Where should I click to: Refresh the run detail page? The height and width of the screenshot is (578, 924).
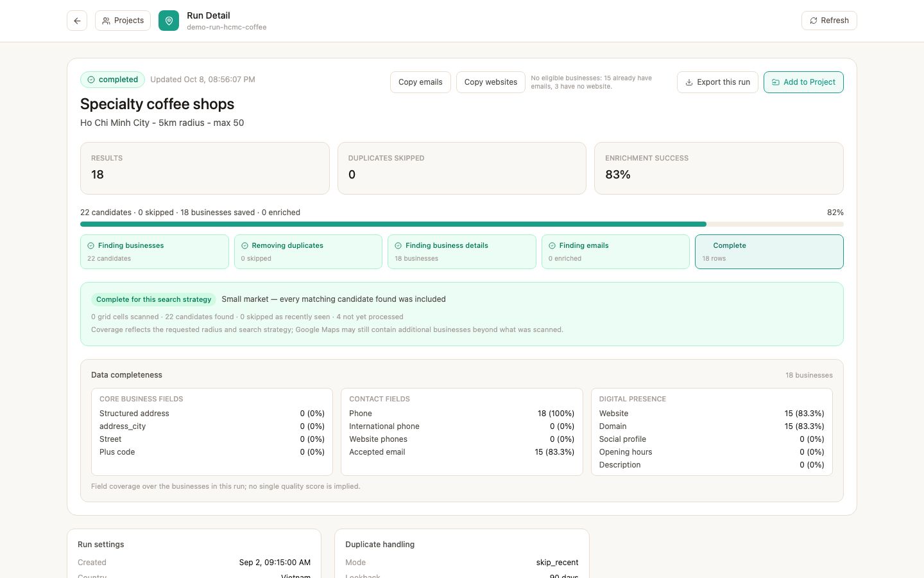click(829, 21)
